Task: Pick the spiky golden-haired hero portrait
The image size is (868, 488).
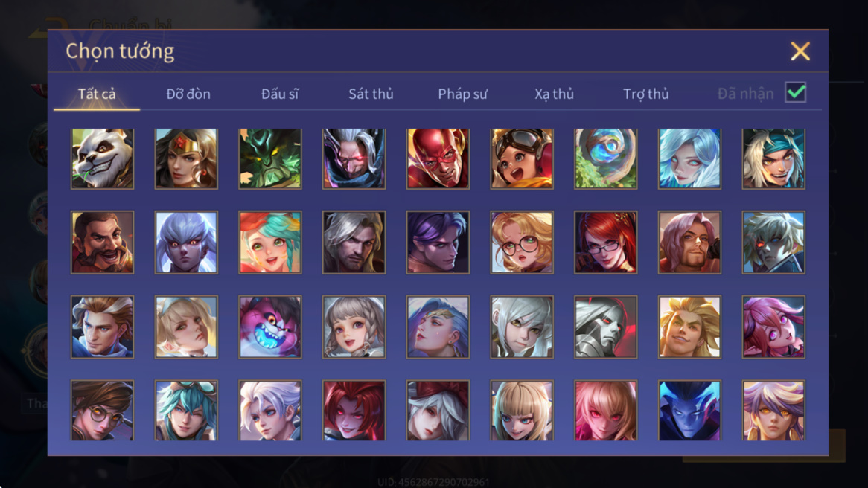Action: click(689, 327)
